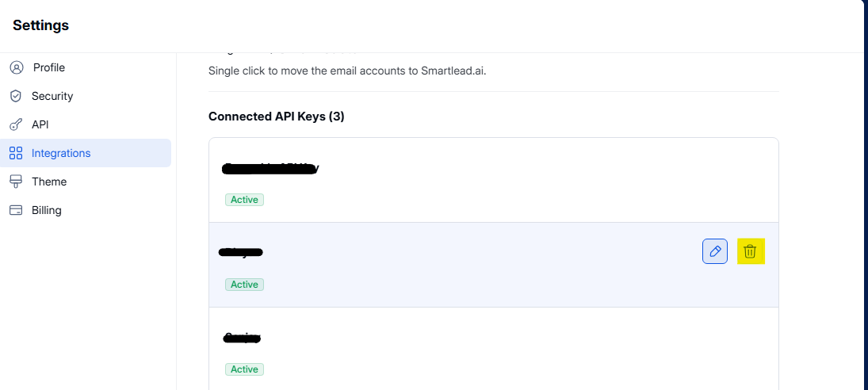This screenshot has width=868, height=390.
Task: Edit the highlighted API key with pencil icon
Action: pos(715,251)
